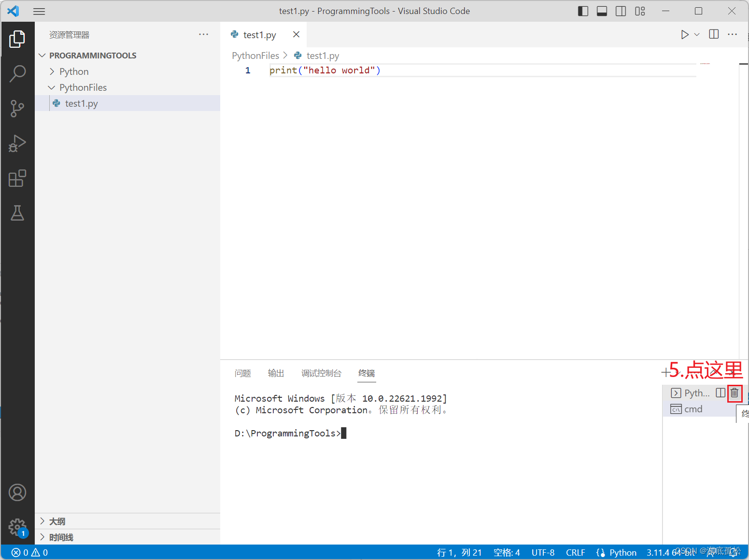
Task: Switch to the 终端 (Terminal) tab
Action: 367,373
